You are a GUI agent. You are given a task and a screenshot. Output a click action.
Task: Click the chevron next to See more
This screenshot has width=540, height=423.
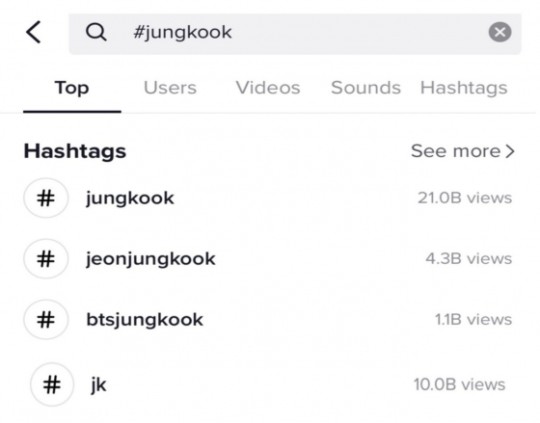pos(510,151)
